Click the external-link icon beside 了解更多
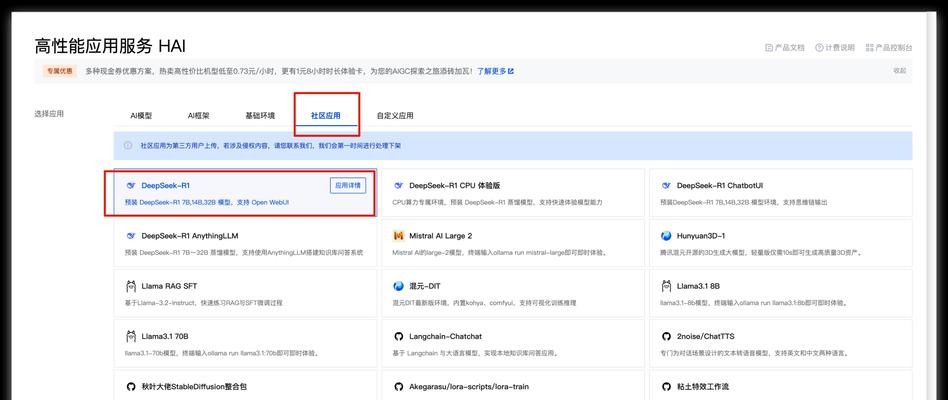Screen dimensions: 948x400 tap(511, 71)
